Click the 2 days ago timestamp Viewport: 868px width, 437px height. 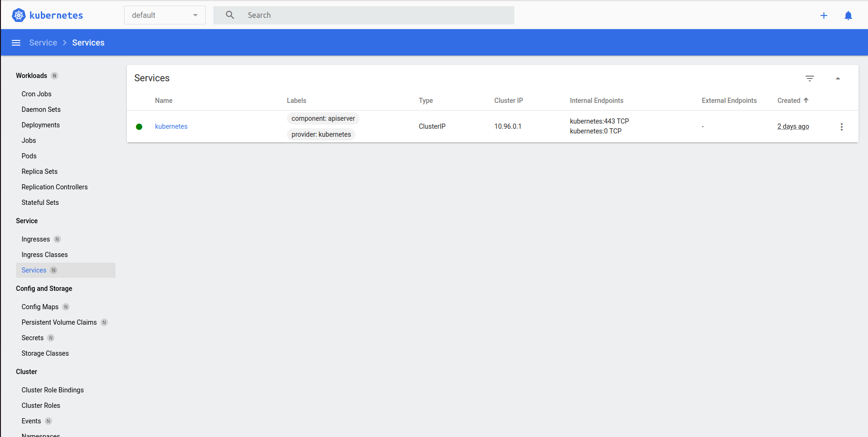(793, 126)
